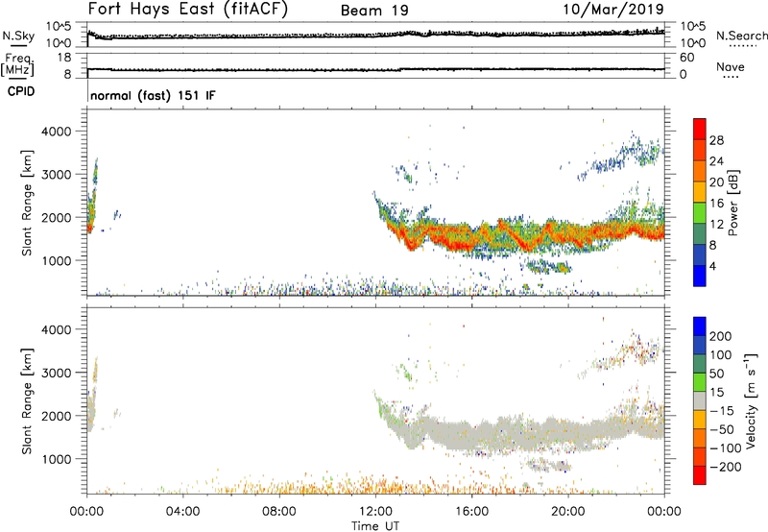The image size is (768, 532).
Task: Pick the blue top segment of Velocity color bar
Action: pos(700,326)
